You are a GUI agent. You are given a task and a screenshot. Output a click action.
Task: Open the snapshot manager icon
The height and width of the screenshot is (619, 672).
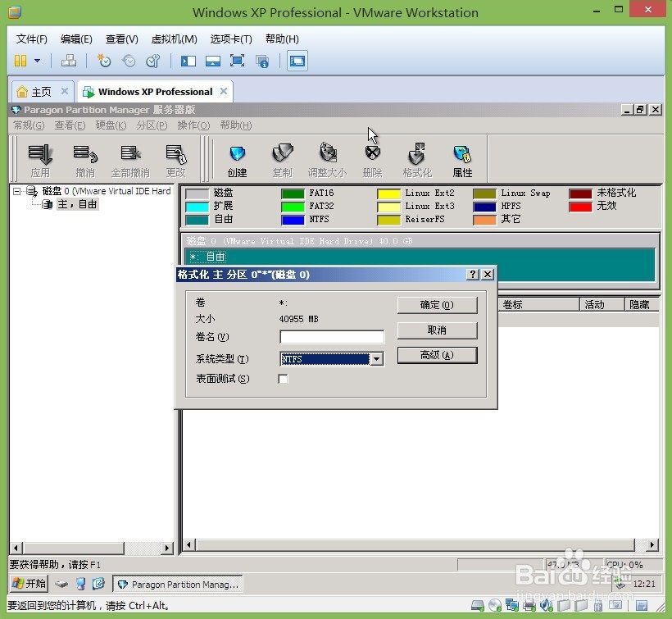pyautogui.click(x=153, y=61)
